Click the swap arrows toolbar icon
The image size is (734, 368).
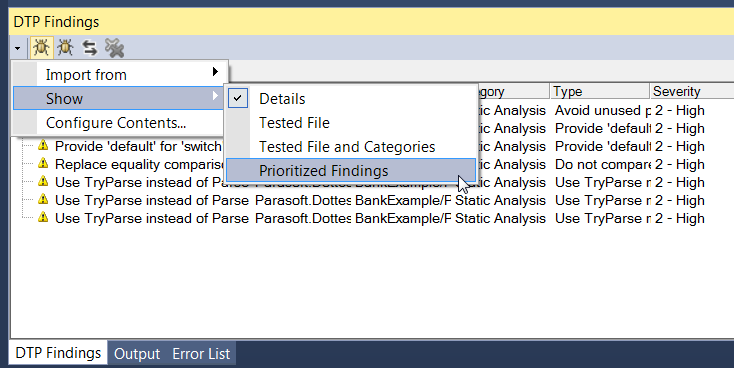(89, 48)
